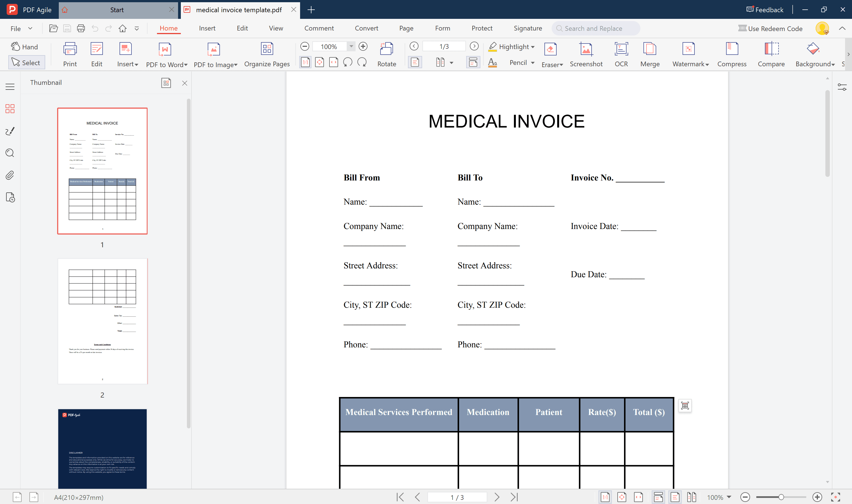This screenshot has width=852, height=504.
Task: Expand the zoom percentage dropdown
Action: click(351, 46)
